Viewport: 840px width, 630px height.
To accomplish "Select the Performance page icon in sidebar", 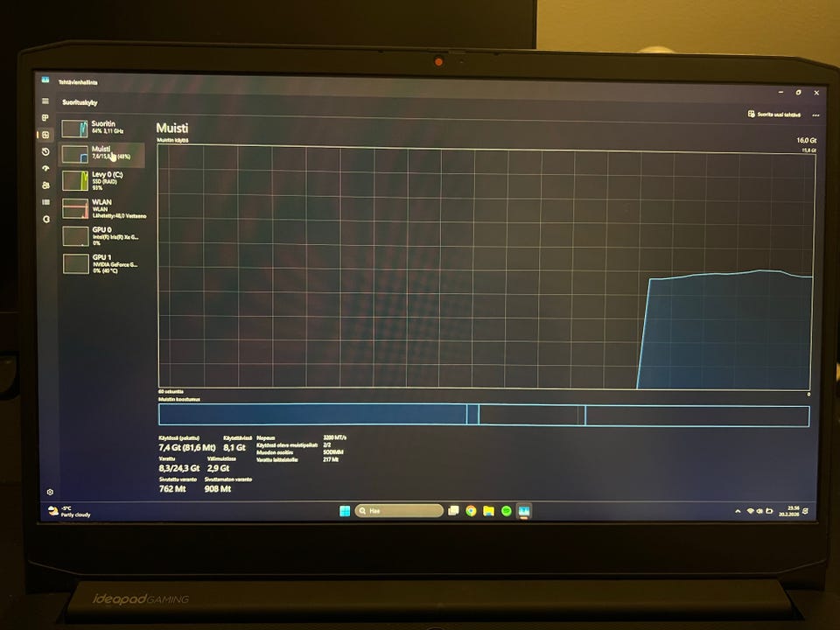I will (x=45, y=135).
